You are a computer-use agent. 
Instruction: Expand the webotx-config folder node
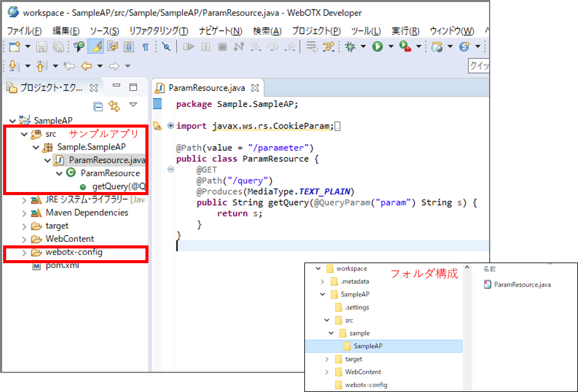[x=25, y=252]
